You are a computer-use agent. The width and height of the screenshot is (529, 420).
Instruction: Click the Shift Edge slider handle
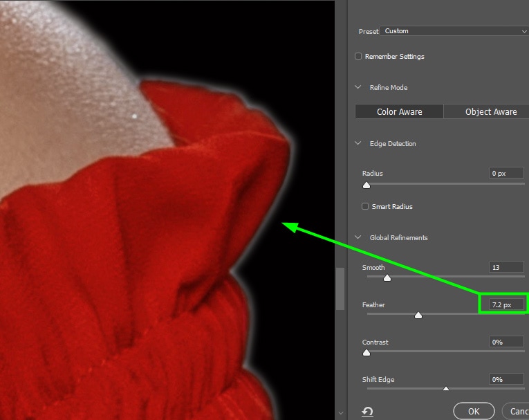446,389
